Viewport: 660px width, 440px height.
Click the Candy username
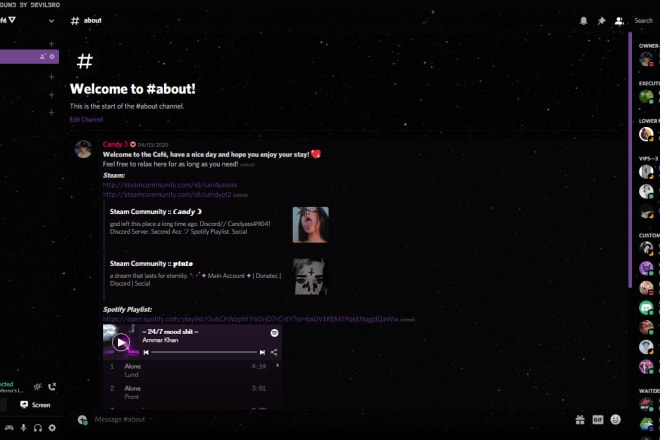pos(115,144)
